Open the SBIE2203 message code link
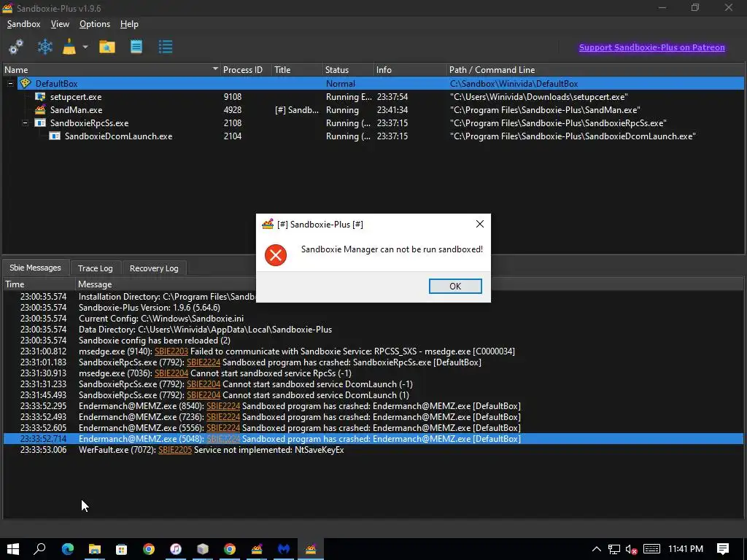 click(x=171, y=351)
